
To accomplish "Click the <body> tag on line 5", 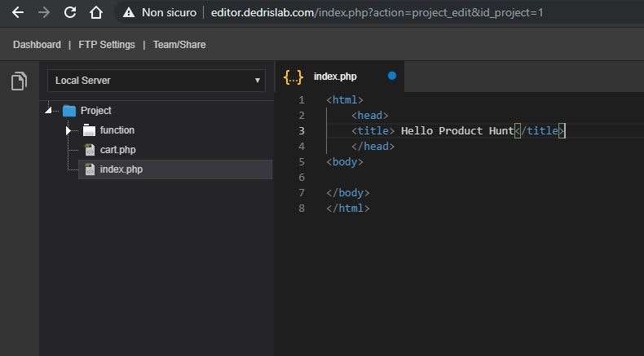I will (x=345, y=162).
